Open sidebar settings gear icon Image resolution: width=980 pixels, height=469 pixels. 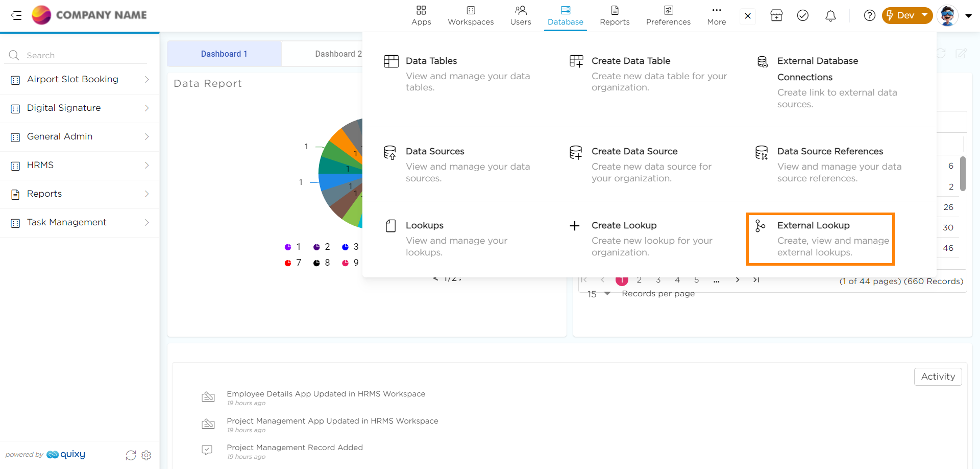(x=146, y=455)
